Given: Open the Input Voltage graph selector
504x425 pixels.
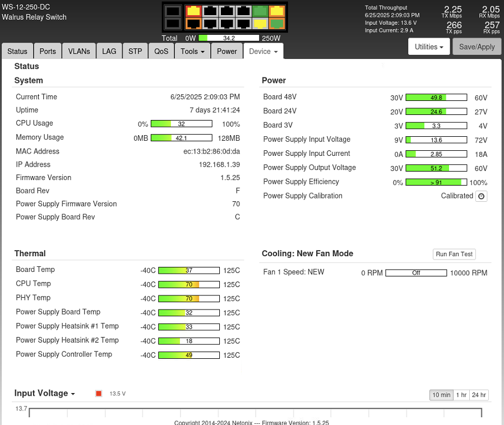Looking at the screenshot, I should click(x=45, y=394).
